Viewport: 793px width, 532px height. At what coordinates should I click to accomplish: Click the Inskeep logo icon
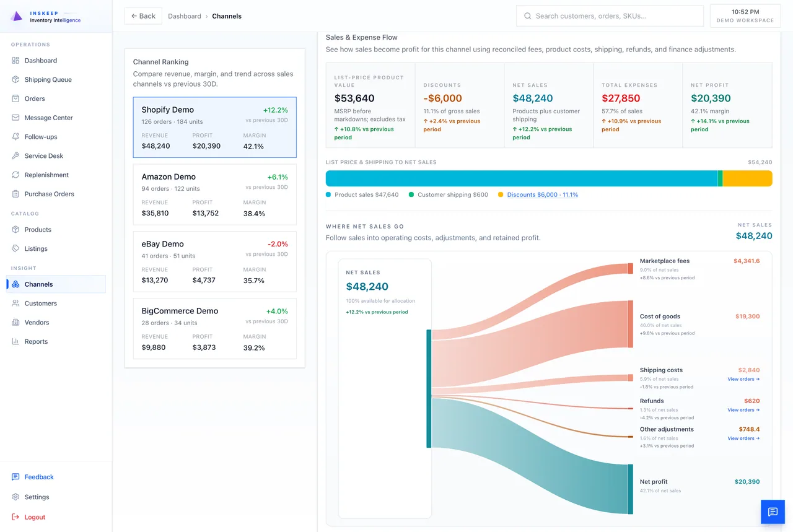point(17,16)
